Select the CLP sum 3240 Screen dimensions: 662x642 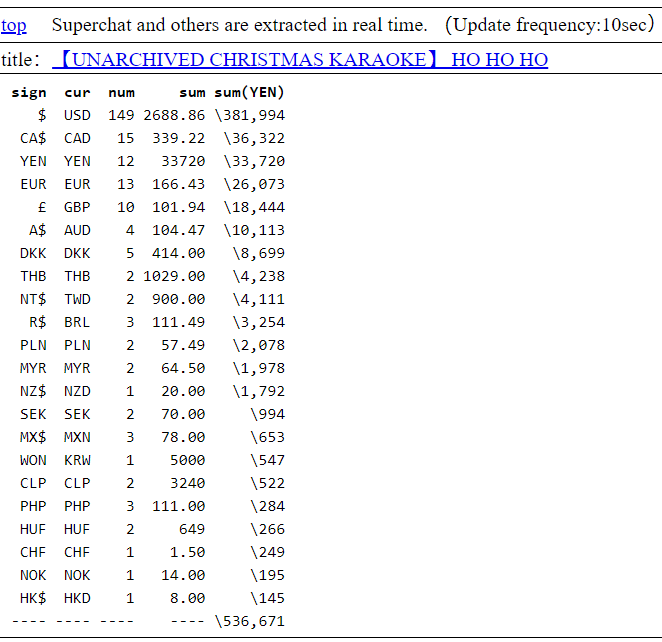pos(187,483)
